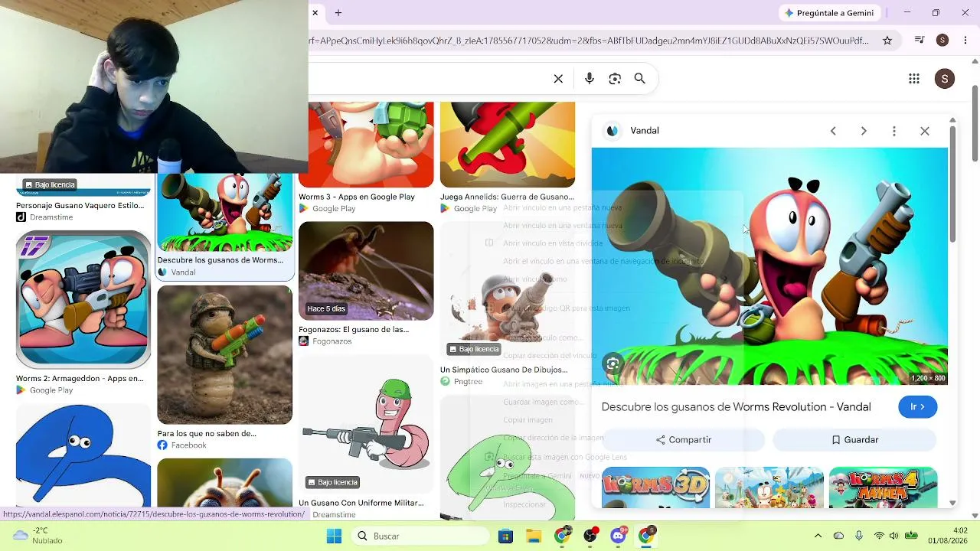980x551 pixels.
Task: Open the frog soldier with water gun image
Action: click(225, 355)
